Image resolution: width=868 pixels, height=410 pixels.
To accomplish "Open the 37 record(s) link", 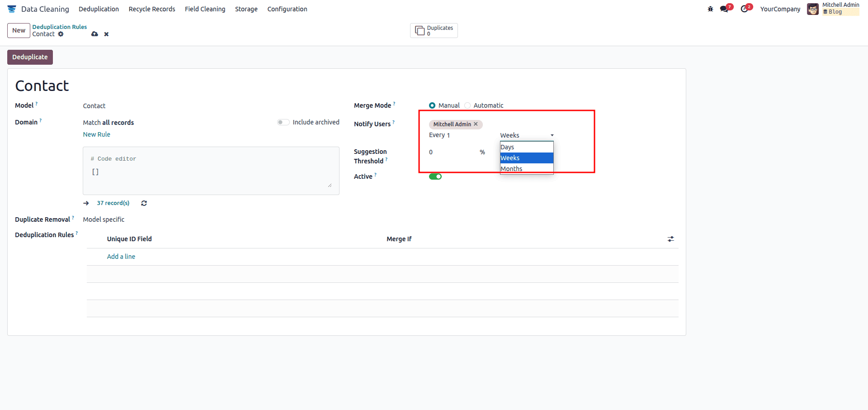I will point(113,203).
